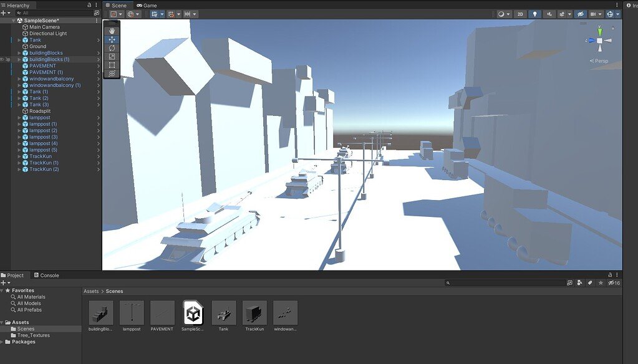Select the Rotate tool
Image resolution: width=638 pixels, height=364 pixels.
tap(110, 47)
